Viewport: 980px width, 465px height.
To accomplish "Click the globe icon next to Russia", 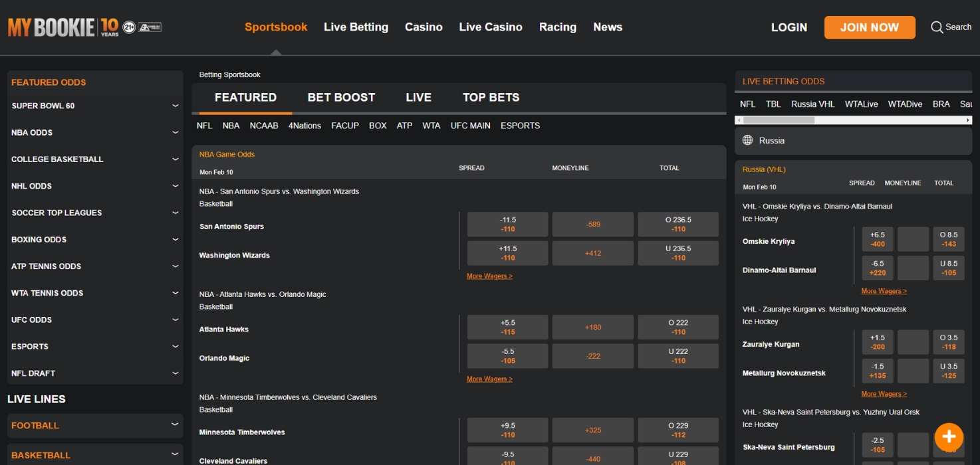I will tap(747, 140).
